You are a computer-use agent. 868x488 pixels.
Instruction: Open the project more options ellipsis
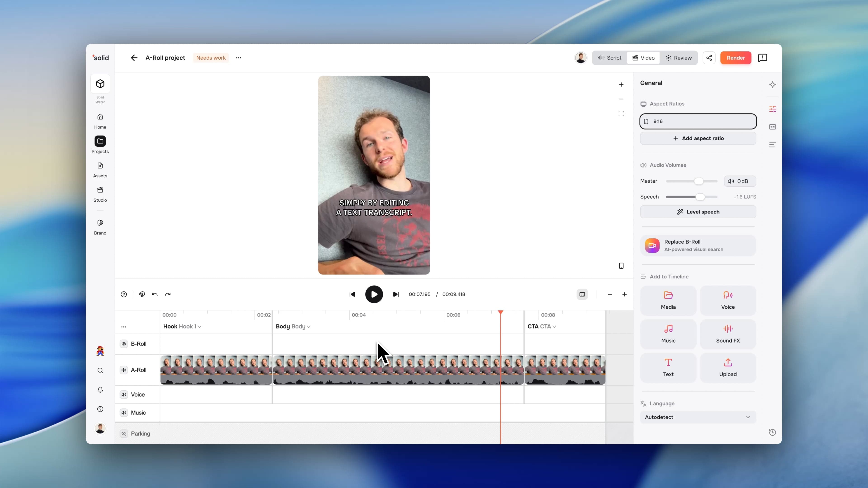click(238, 58)
